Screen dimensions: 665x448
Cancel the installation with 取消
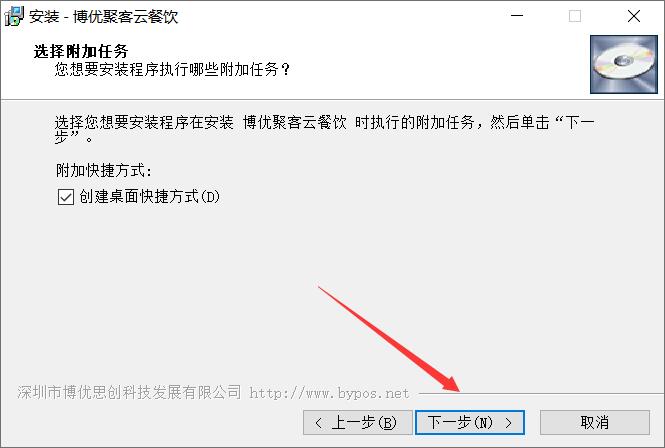[x=595, y=423]
